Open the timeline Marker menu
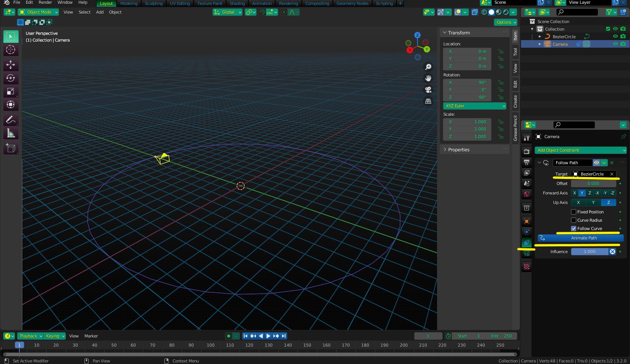The width and height of the screenshot is (630, 364). click(x=91, y=336)
